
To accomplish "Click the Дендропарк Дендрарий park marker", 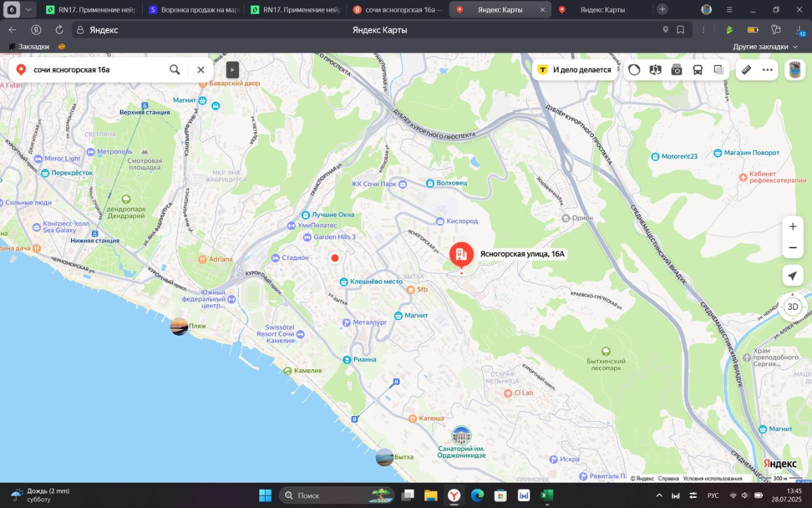I will (x=126, y=199).
